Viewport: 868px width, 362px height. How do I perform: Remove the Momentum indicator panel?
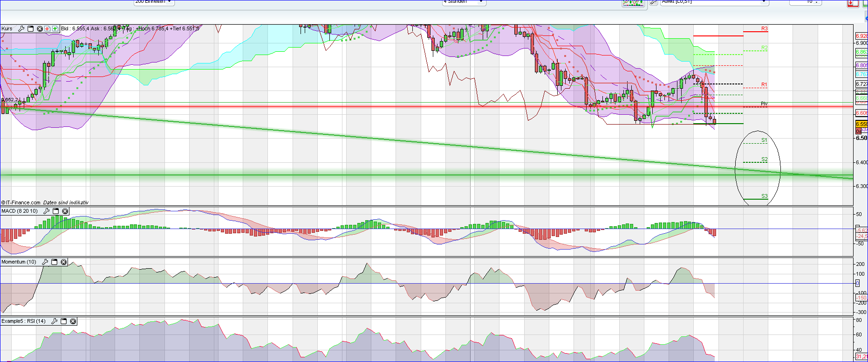click(x=64, y=262)
